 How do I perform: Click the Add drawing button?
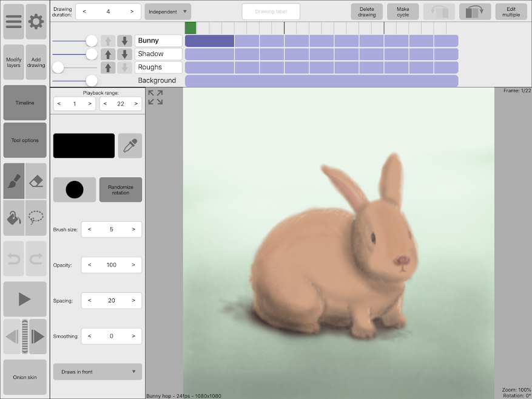click(36, 63)
